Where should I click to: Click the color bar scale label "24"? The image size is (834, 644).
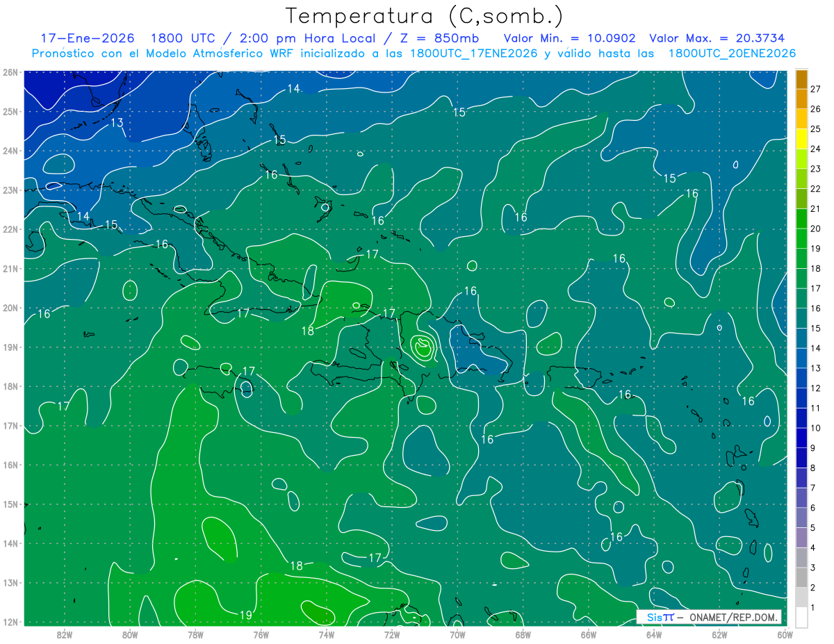[815, 149]
